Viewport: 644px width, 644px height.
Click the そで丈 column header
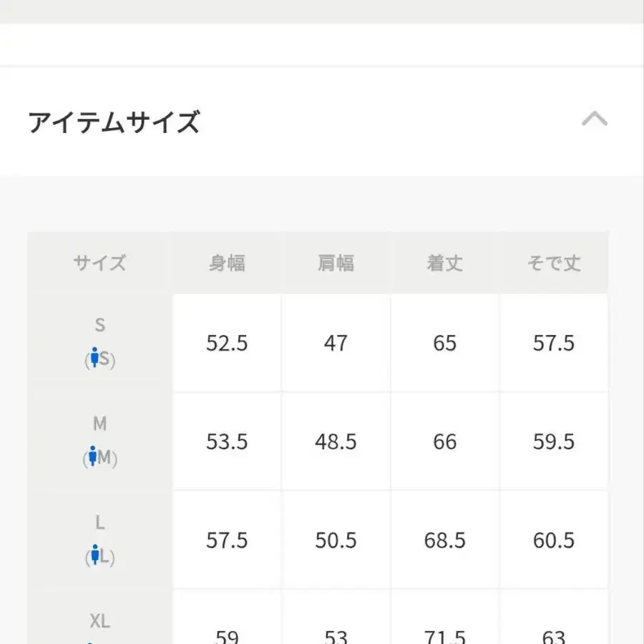[553, 263]
